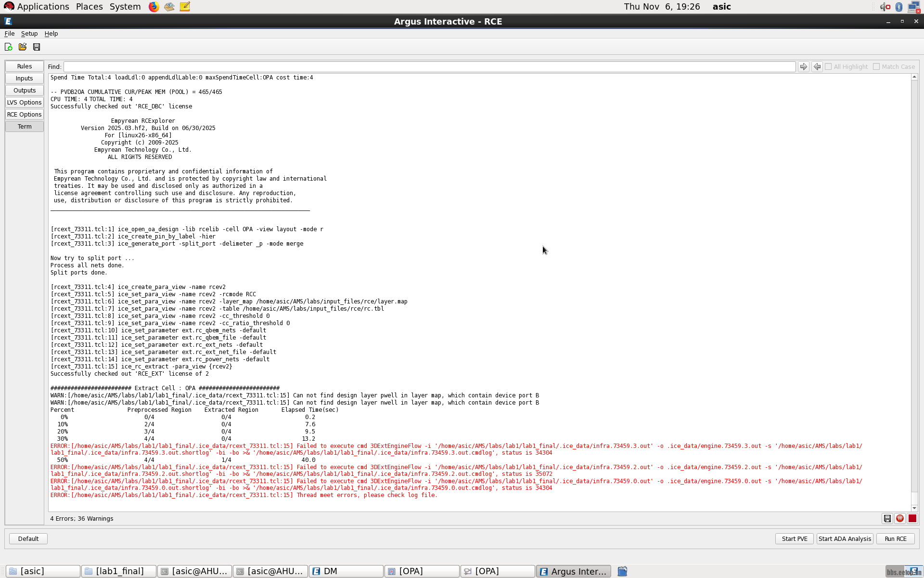Switch to the LVS Options tab
924x578 pixels.
(x=25, y=102)
